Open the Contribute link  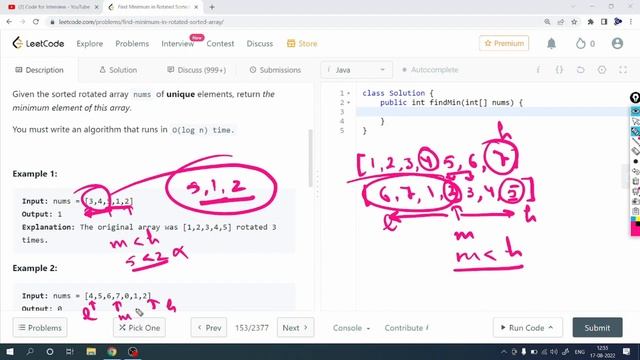click(x=406, y=328)
